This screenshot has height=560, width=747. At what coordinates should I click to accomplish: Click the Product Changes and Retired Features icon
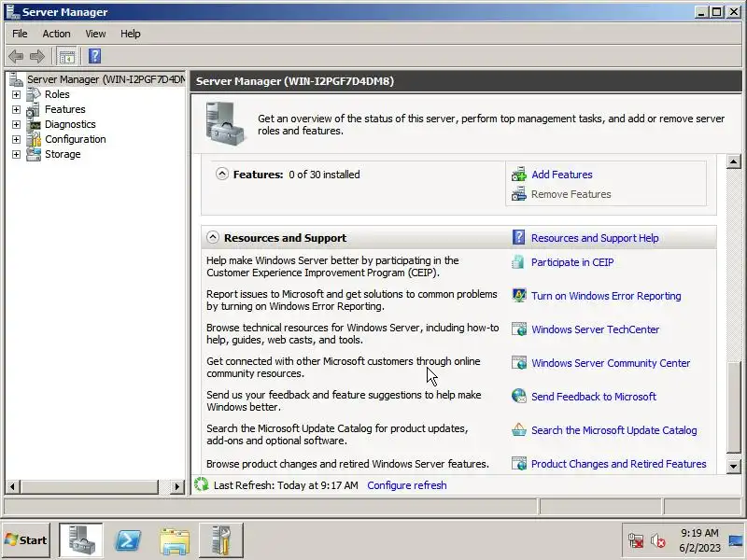(519, 463)
